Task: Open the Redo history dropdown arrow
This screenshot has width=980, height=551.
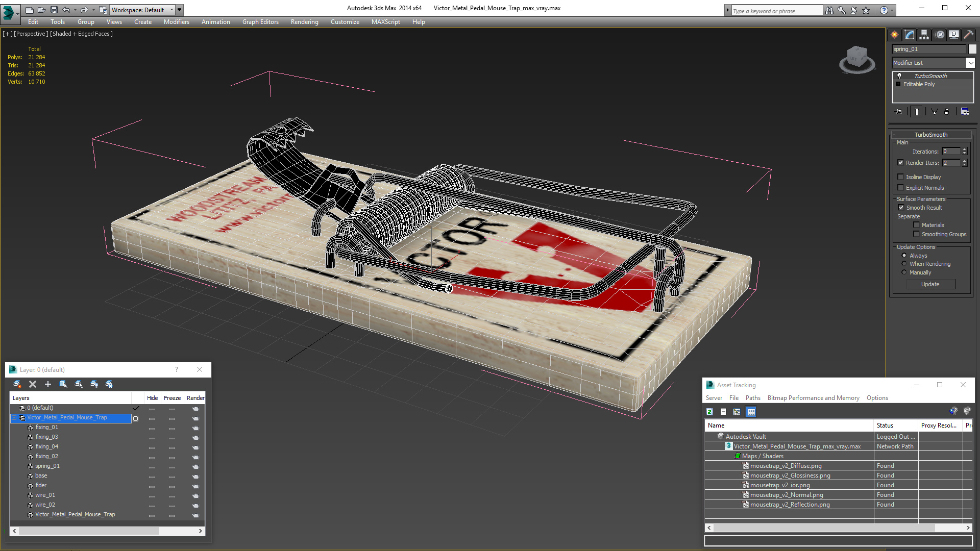Action: pos(93,10)
